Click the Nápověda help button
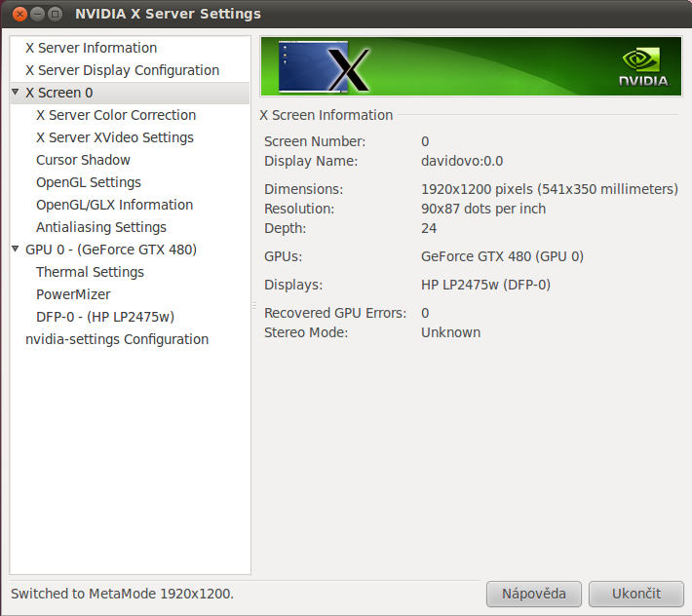The height and width of the screenshot is (616, 692). pyautogui.click(x=534, y=594)
